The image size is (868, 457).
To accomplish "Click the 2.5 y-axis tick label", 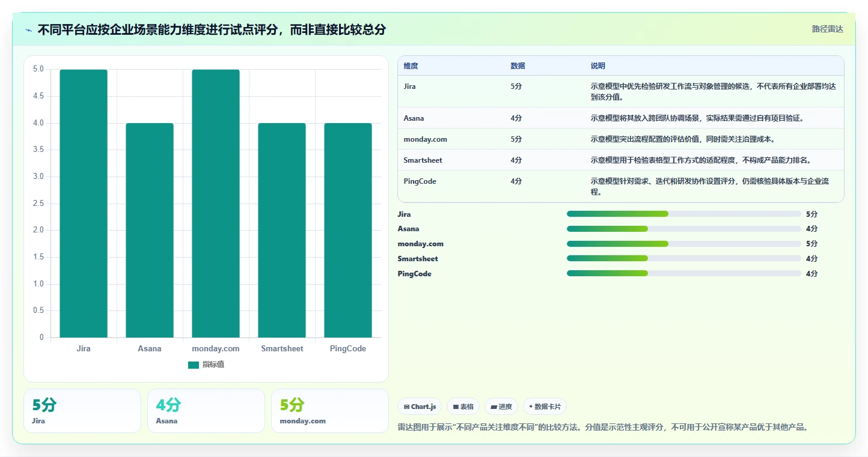I will (38, 204).
